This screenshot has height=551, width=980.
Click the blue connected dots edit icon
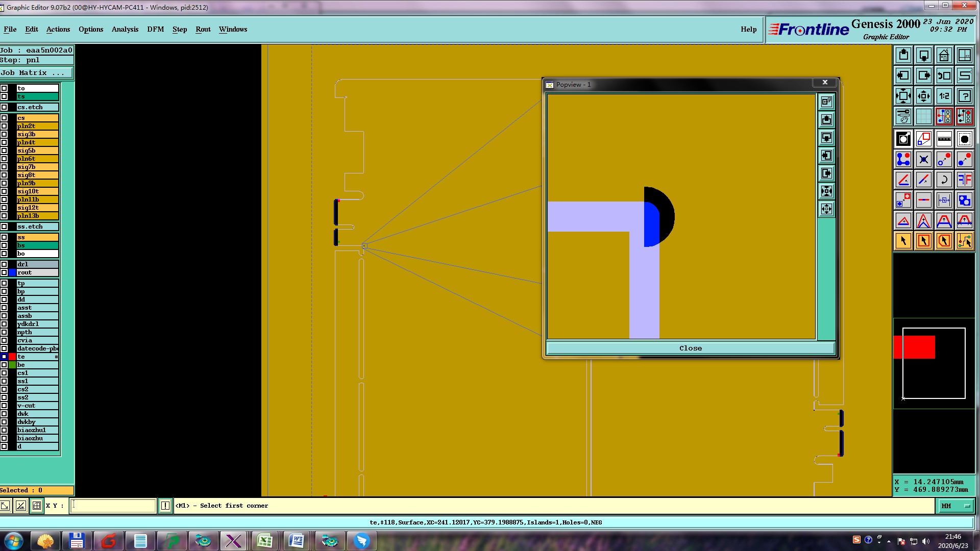(903, 159)
